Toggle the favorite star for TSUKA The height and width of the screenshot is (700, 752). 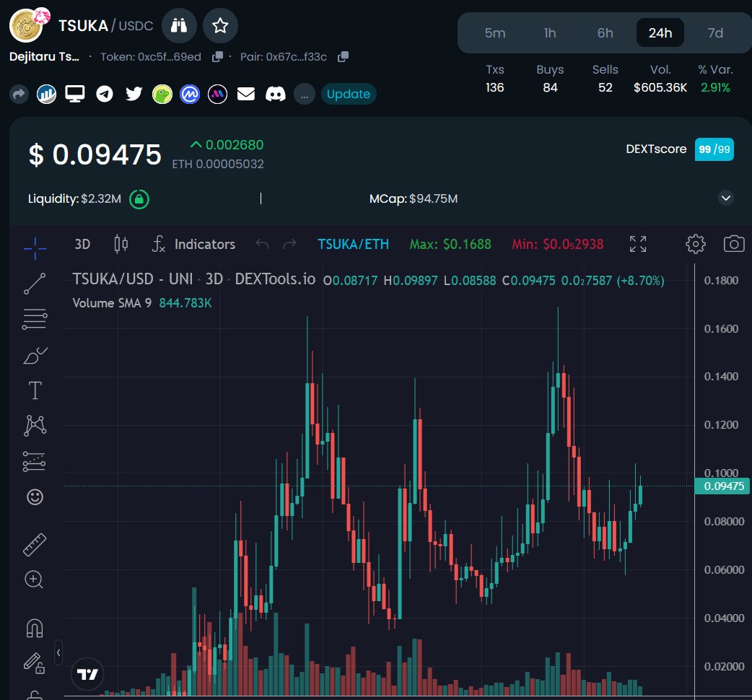[220, 25]
